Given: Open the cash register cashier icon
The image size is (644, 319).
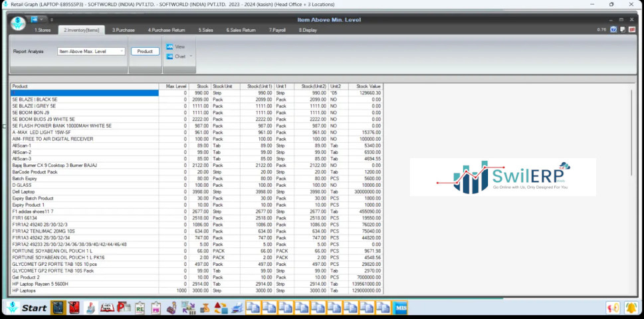Looking at the screenshot, I should tap(171, 308).
